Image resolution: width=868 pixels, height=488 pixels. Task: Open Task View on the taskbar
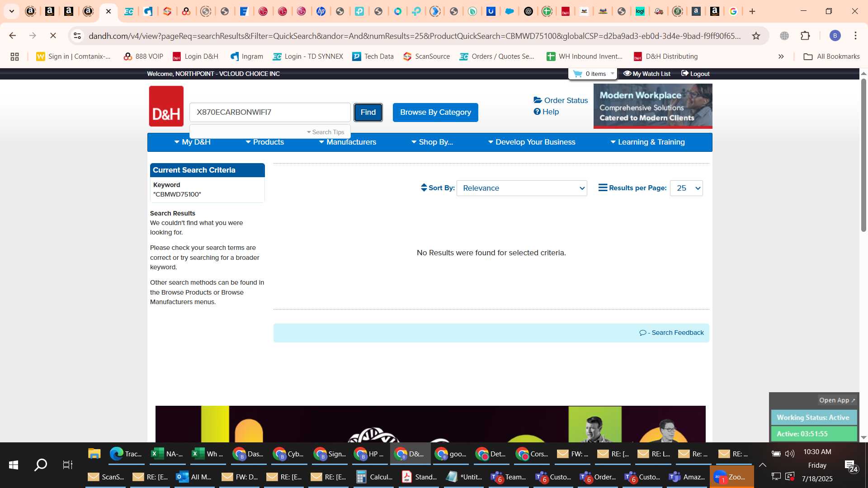click(68, 465)
